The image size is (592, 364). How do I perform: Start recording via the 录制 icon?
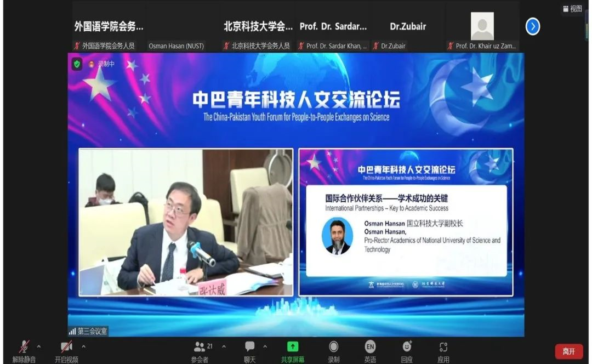[x=333, y=347]
